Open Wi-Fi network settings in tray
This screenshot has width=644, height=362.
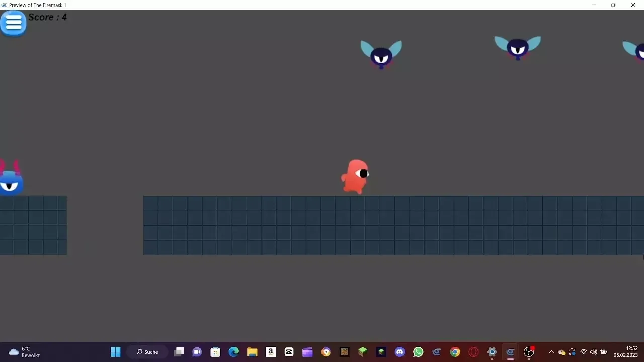click(584, 352)
